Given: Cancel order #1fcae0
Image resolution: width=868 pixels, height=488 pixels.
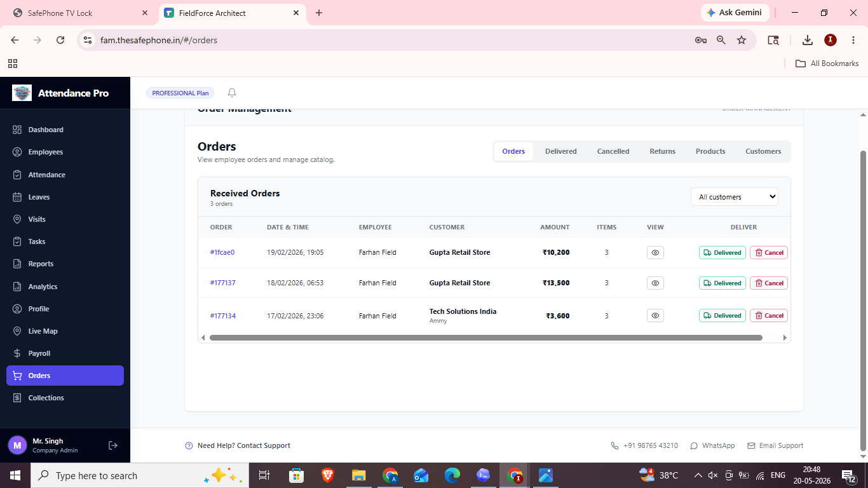Looking at the screenshot, I should (769, 252).
